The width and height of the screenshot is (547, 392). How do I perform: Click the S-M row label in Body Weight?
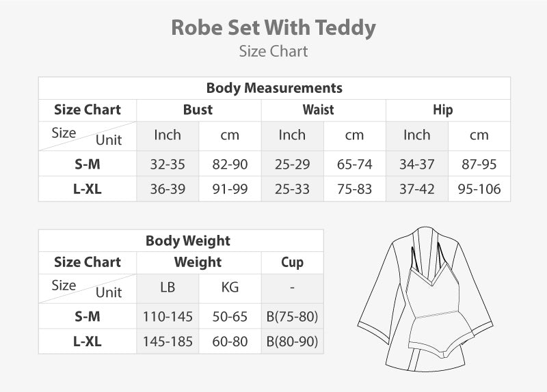point(87,316)
